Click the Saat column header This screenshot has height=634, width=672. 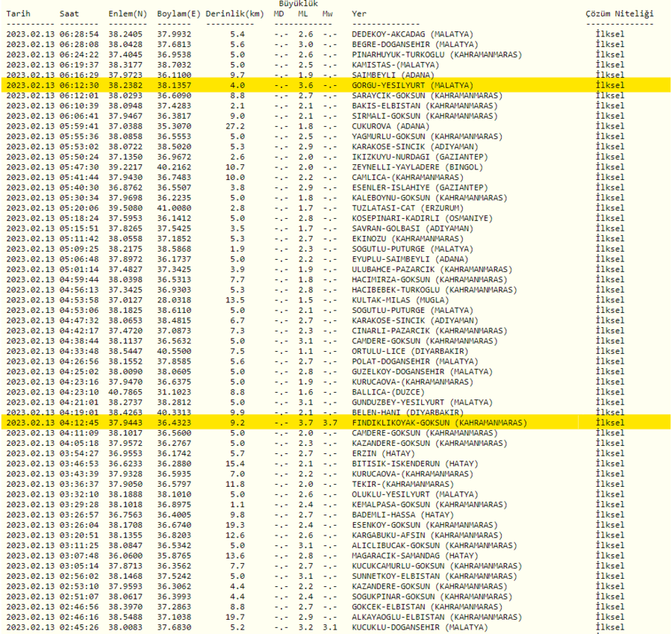point(68,13)
